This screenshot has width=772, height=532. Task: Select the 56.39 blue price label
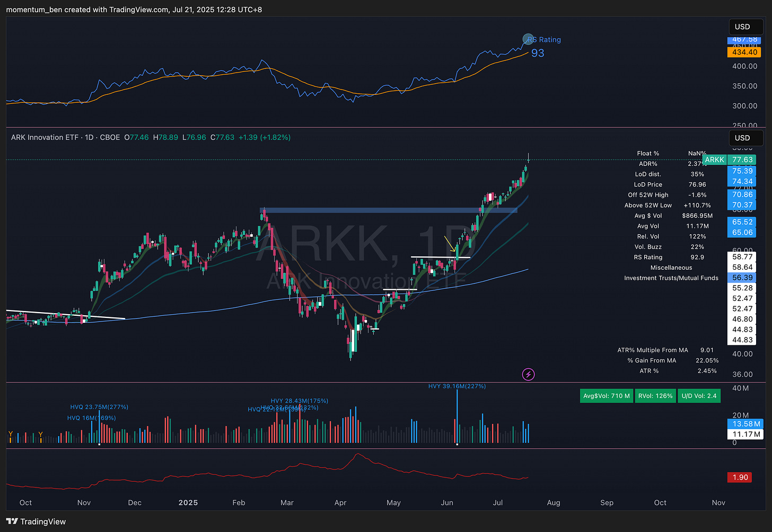[x=742, y=278]
